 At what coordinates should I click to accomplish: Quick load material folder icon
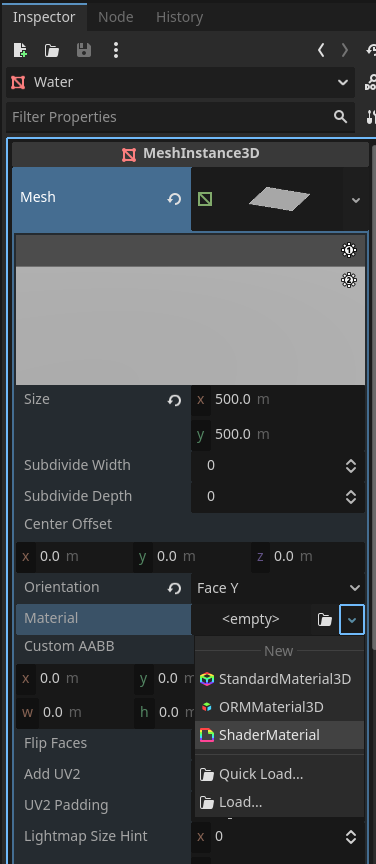point(325,620)
